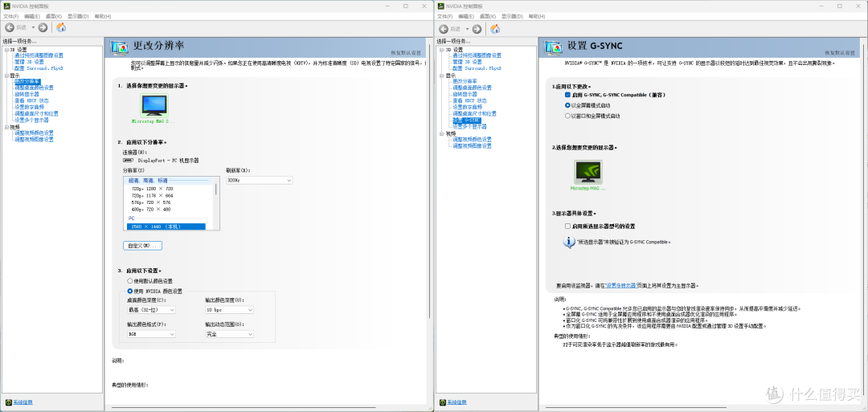
Task: Open 调整桌面颜色设置 in left window tree
Action: tap(34, 88)
